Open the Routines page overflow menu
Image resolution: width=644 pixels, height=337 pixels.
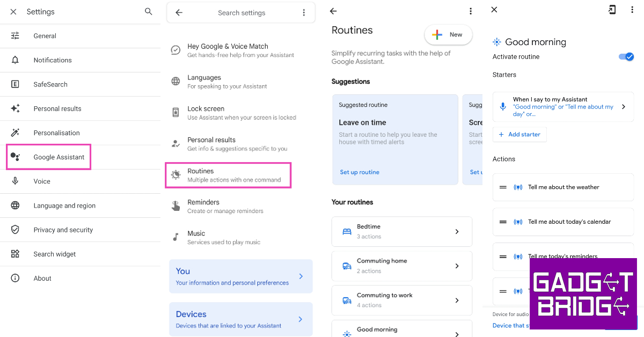[471, 11]
